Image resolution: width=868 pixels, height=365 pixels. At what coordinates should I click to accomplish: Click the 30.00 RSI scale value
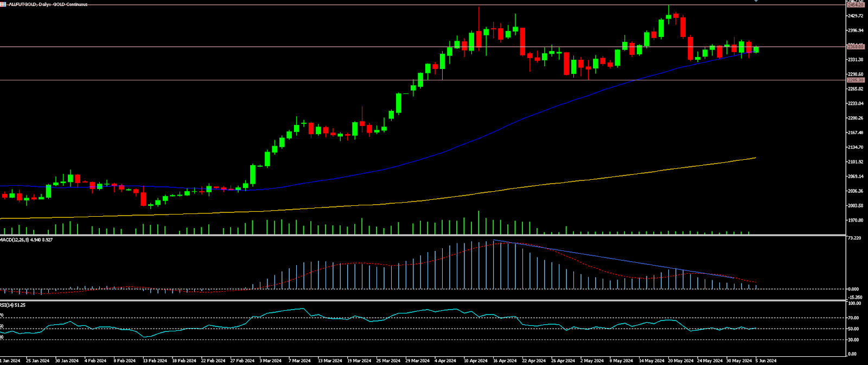tap(853, 340)
